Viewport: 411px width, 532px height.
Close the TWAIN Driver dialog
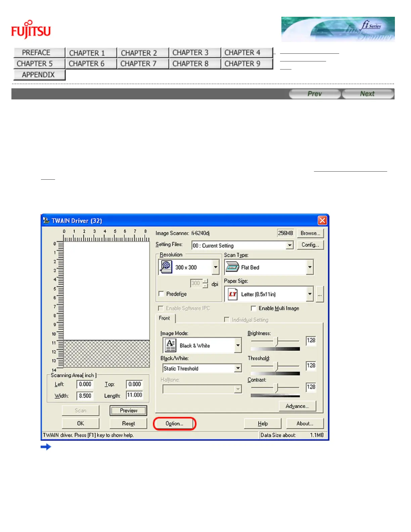pos(322,220)
